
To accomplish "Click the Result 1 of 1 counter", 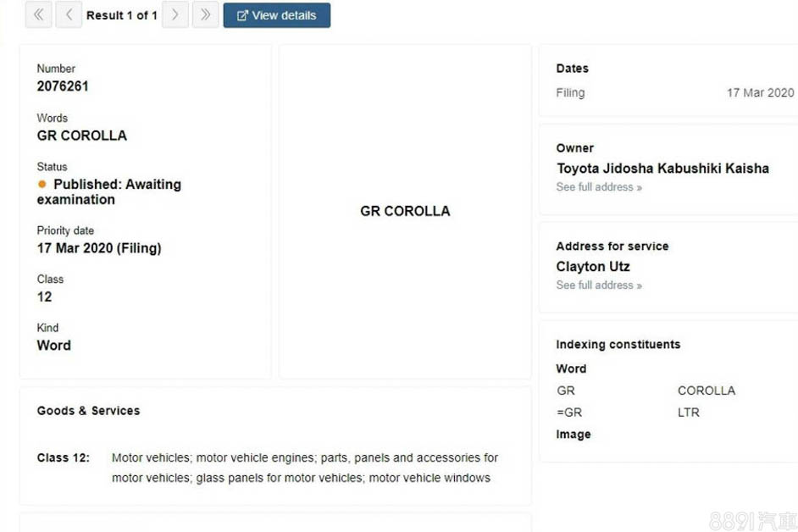I will coord(122,15).
